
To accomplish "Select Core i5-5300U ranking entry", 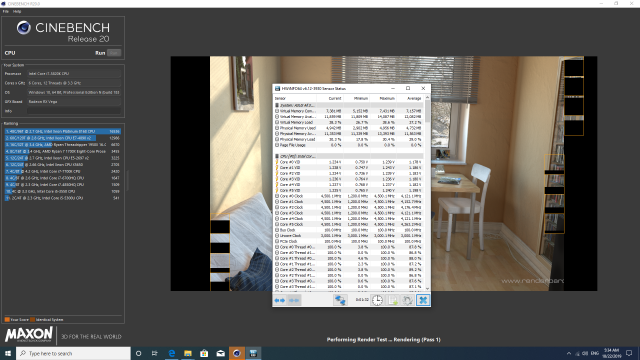I will pos(62,198).
